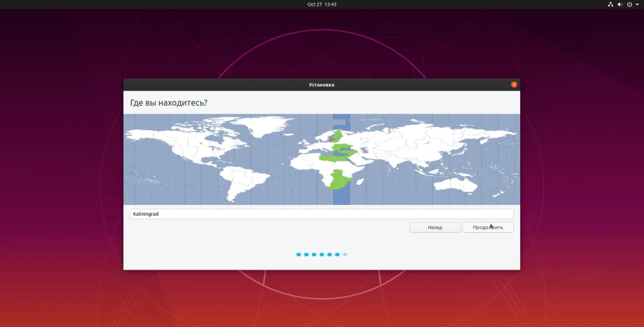Click the Где вы находитесь? heading
The width and height of the screenshot is (644, 327).
click(x=169, y=103)
